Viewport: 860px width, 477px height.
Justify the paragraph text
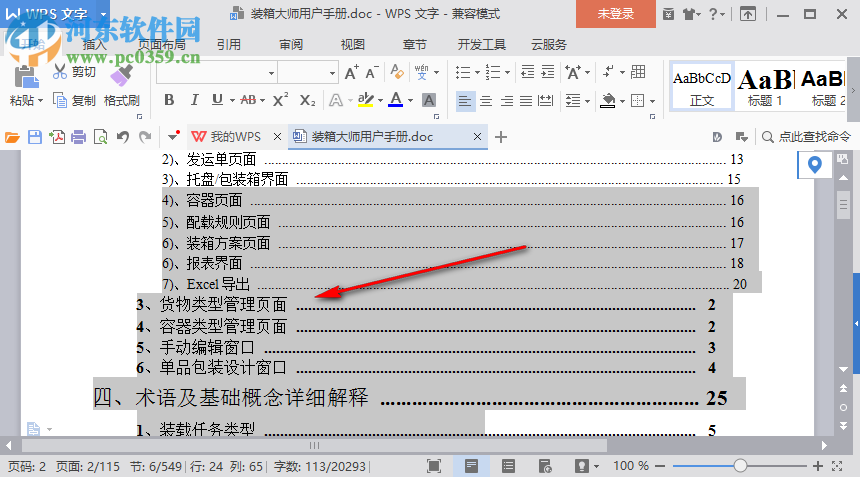point(526,101)
